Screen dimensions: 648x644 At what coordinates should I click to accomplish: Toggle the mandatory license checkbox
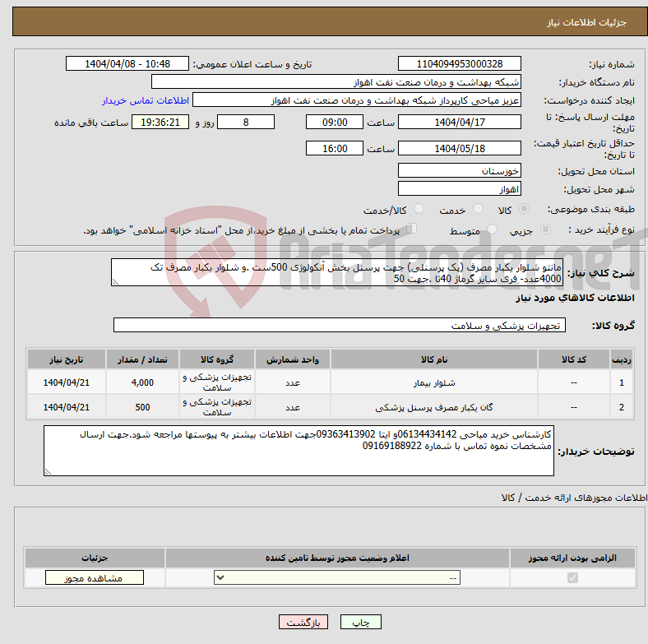click(x=572, y=578)
